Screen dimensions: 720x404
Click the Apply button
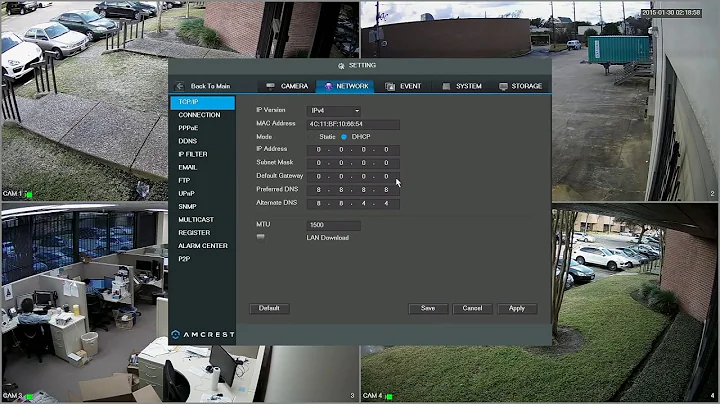coord(517,309)
